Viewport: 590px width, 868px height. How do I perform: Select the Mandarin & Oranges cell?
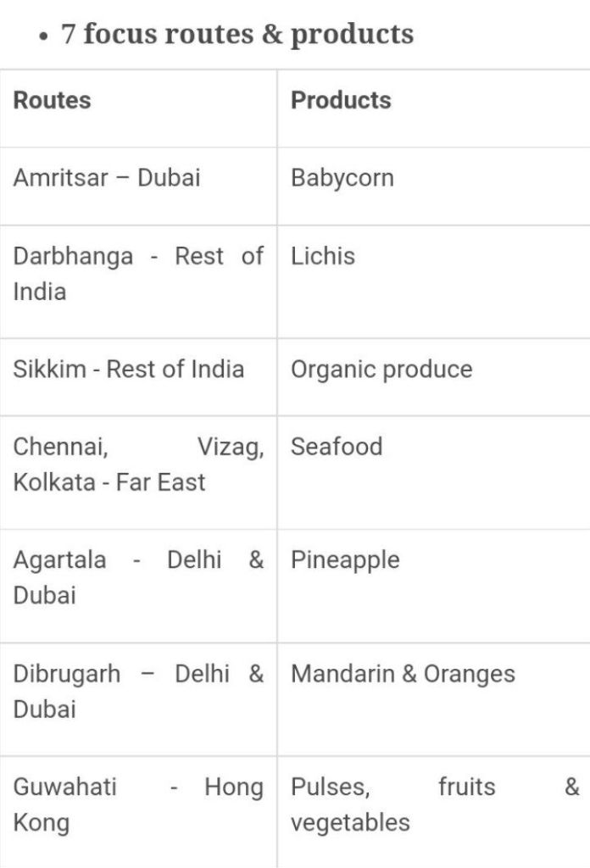tap(403, 675)
